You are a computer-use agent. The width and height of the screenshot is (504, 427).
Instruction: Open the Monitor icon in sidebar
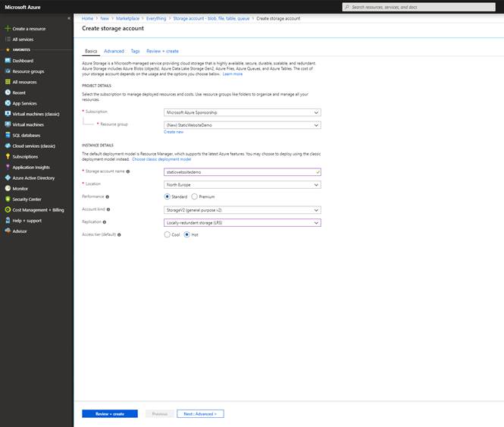click(x=8, y=188)
